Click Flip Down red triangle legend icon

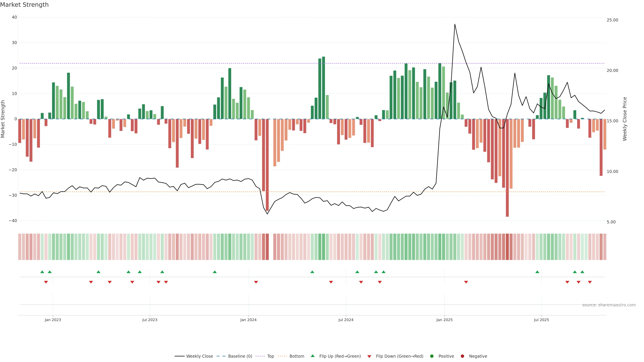point(369,356)
